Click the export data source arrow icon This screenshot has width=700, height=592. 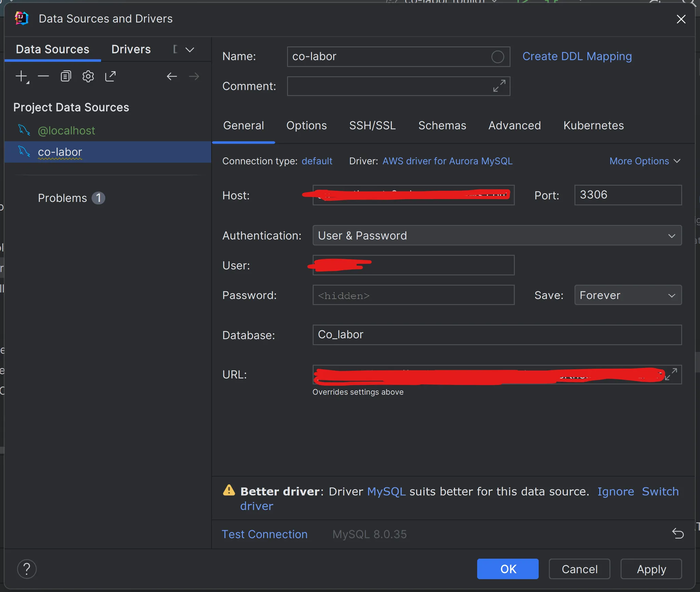[110, 76]
